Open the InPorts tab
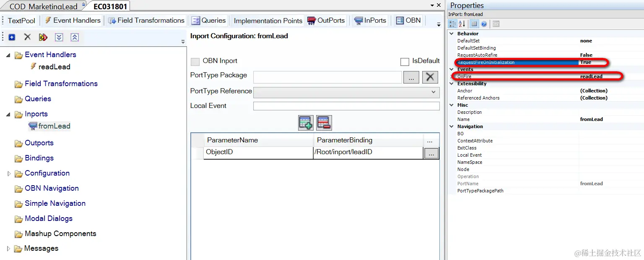 pyautogui.click(x=370, y=20)
